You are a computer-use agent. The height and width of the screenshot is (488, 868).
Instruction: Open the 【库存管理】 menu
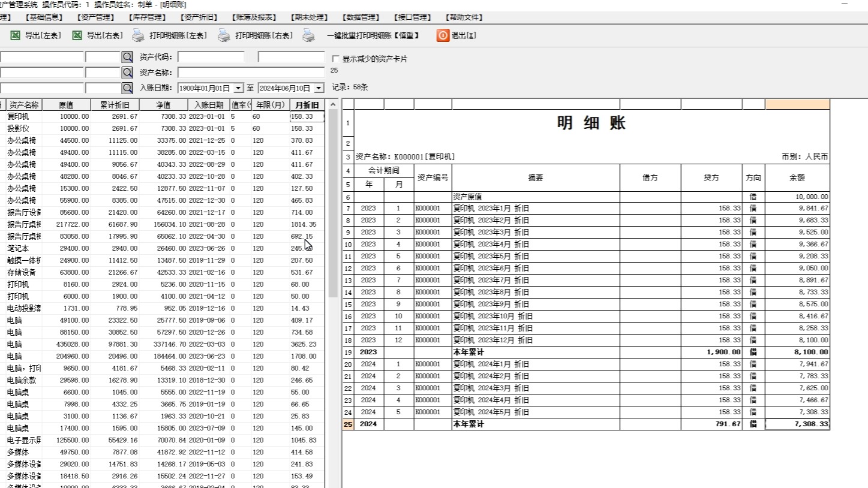(148, 17)
